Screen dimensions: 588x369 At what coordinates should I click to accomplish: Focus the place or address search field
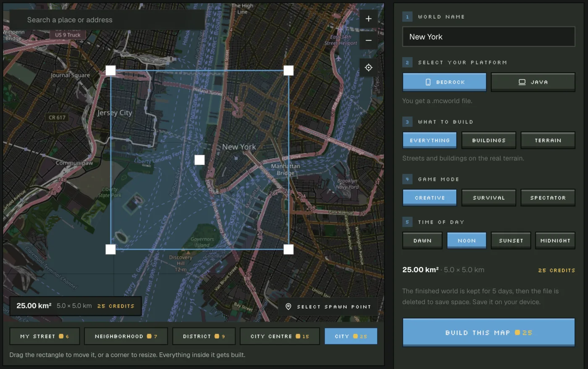pyautogui.click(x=107, y=20)
